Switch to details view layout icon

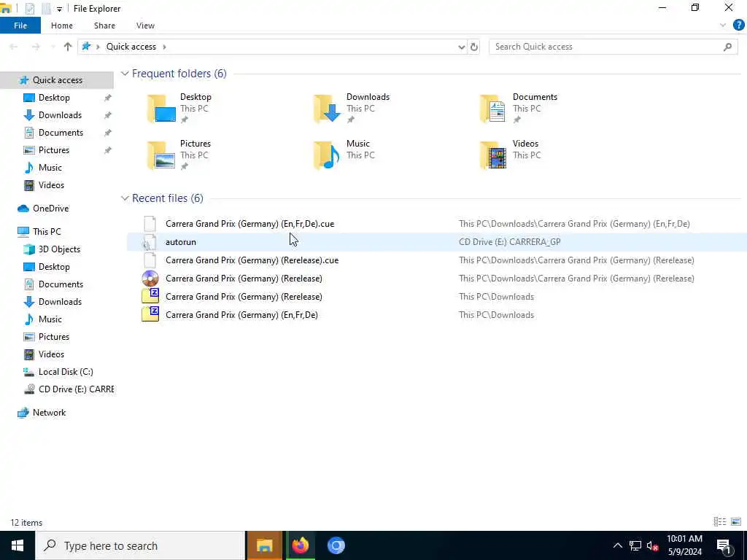pyautogui.click(x=720, y=522)
